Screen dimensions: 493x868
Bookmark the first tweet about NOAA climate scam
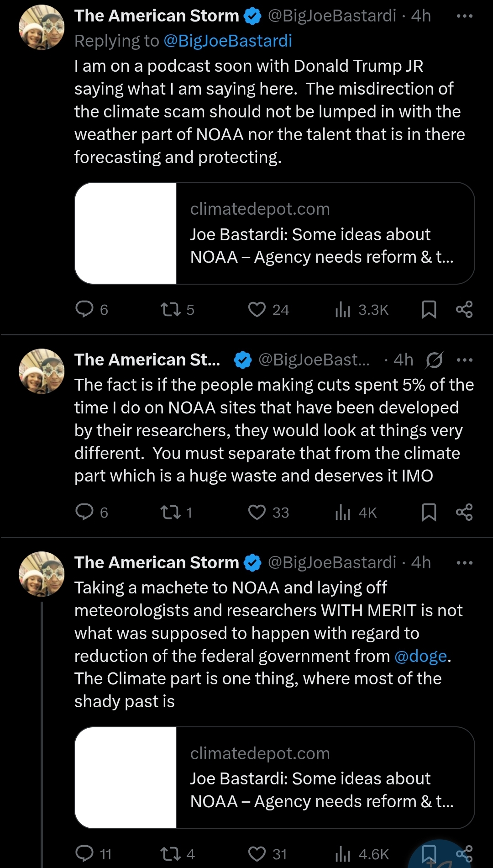click(429, 310)
